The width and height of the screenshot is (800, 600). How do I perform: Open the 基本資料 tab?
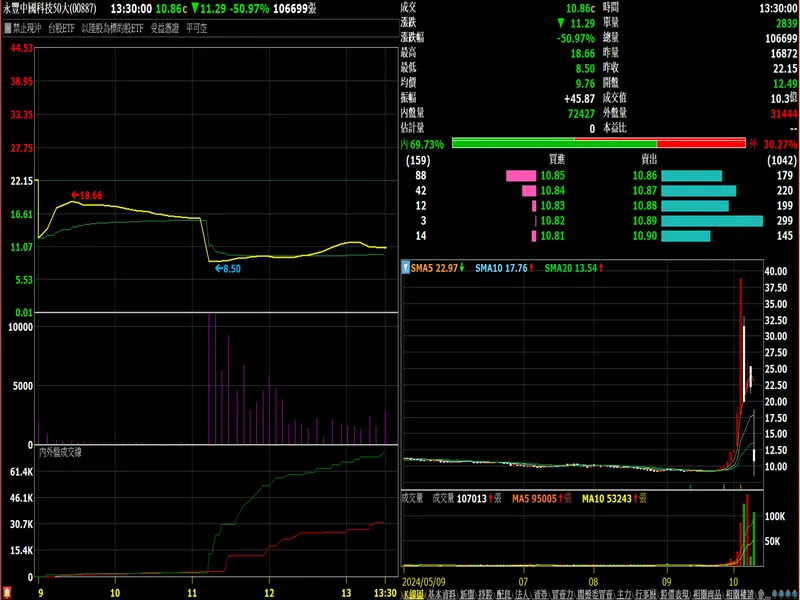pos(441,594)
